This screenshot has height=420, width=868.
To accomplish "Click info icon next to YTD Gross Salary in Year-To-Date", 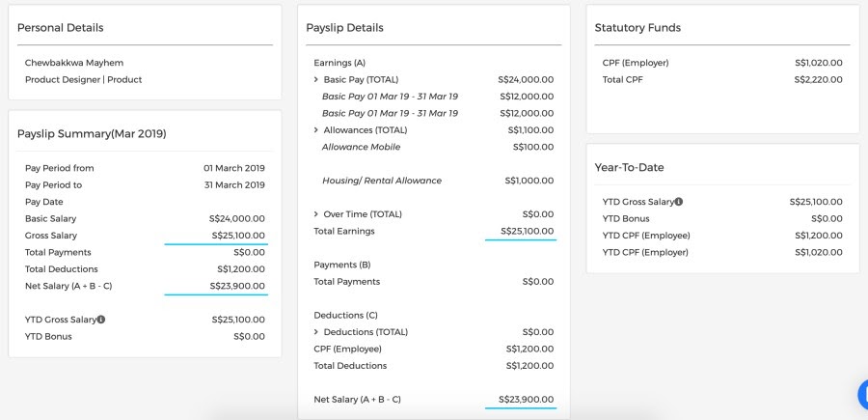I will click(679, 202).
